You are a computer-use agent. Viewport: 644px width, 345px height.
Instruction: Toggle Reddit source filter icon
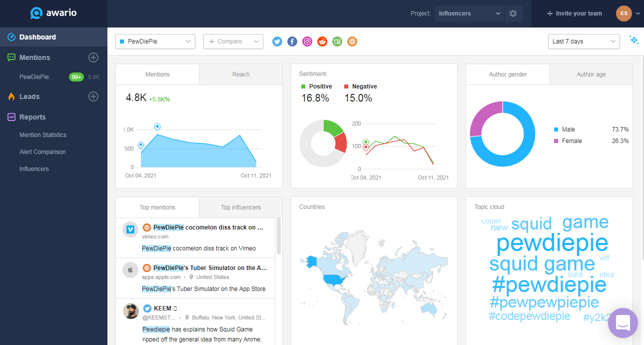[322, 41]
